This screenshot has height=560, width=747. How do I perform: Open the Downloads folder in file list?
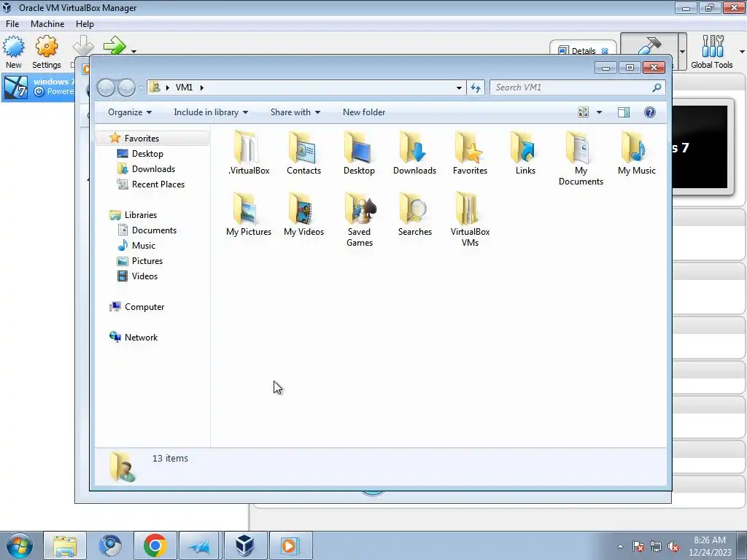(414, 153)
